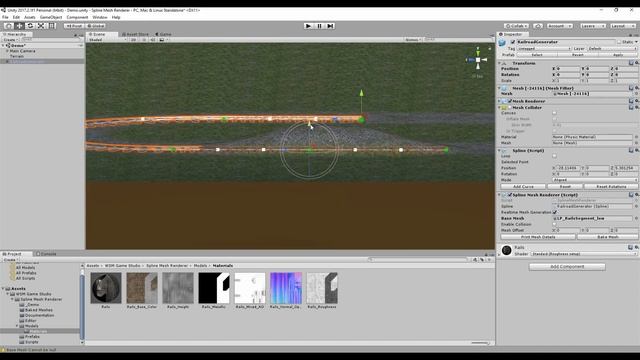Start Play mode
The height and width of the screenshot is (360, 640).
click(309, 26)
